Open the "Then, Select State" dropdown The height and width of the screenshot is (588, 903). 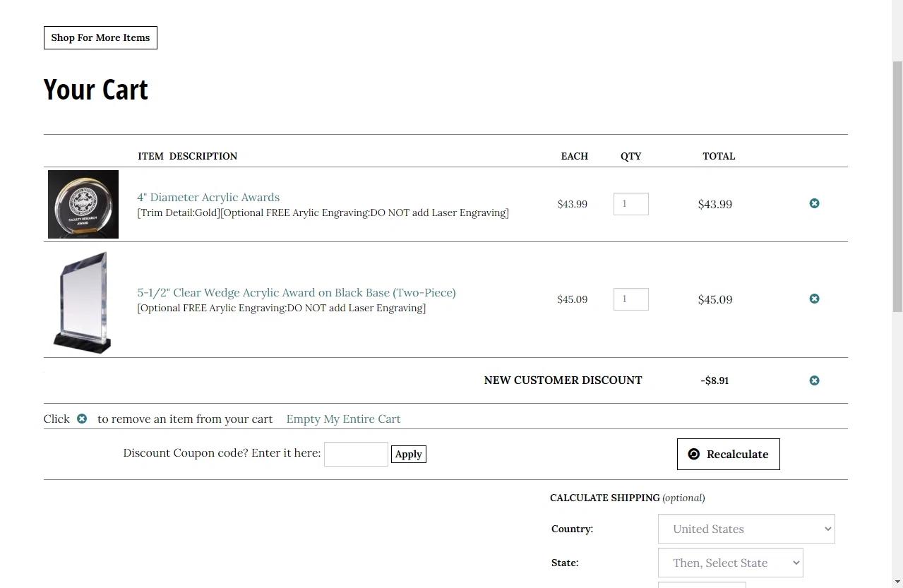tap(730, 563)
